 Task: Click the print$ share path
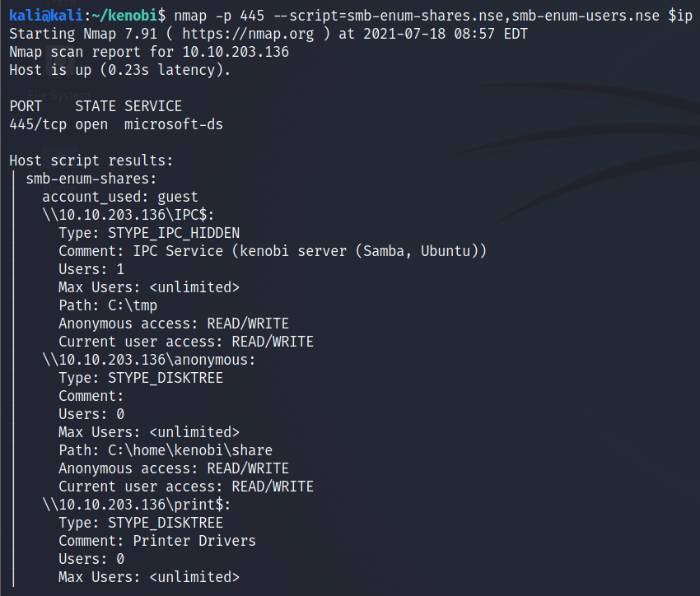point(140,505)
